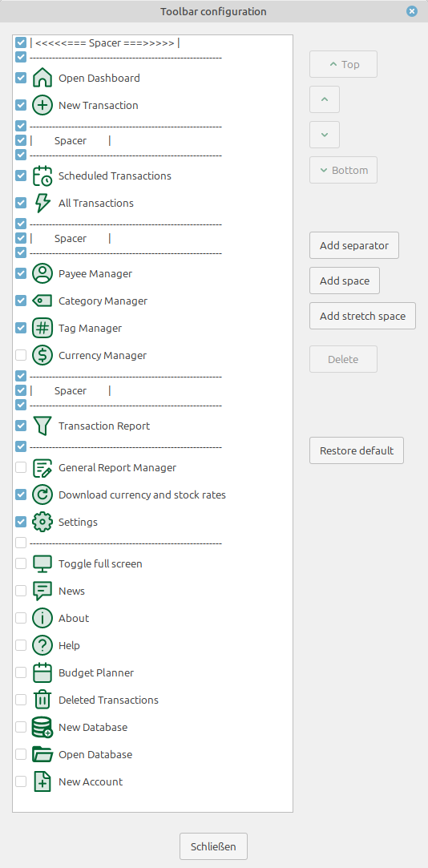Viewport: 428px width, 868px height.
Task: Select the Spacer row above Transaction Report
Action: click(71, 391)
